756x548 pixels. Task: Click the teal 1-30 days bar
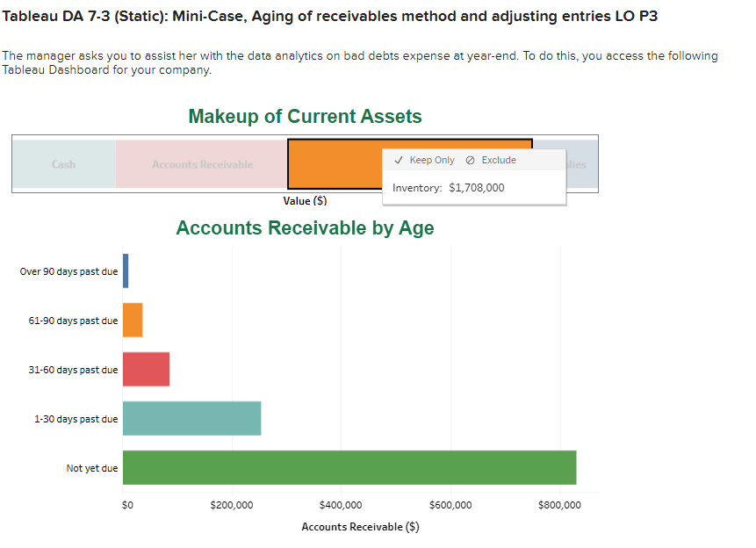pyautogui.click(x=192, y=419)
